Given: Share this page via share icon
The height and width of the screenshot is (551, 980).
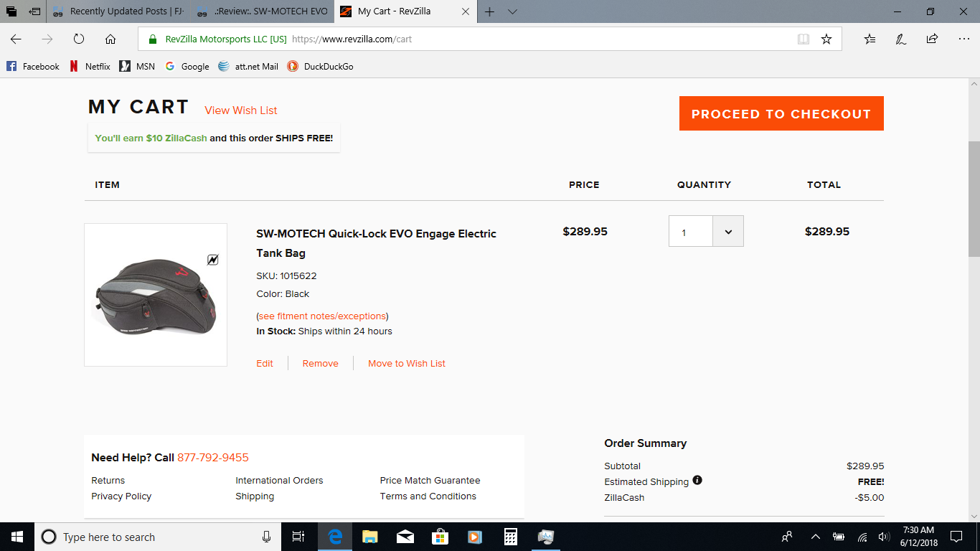Looking at the screenshot, I should click(932, 39).
